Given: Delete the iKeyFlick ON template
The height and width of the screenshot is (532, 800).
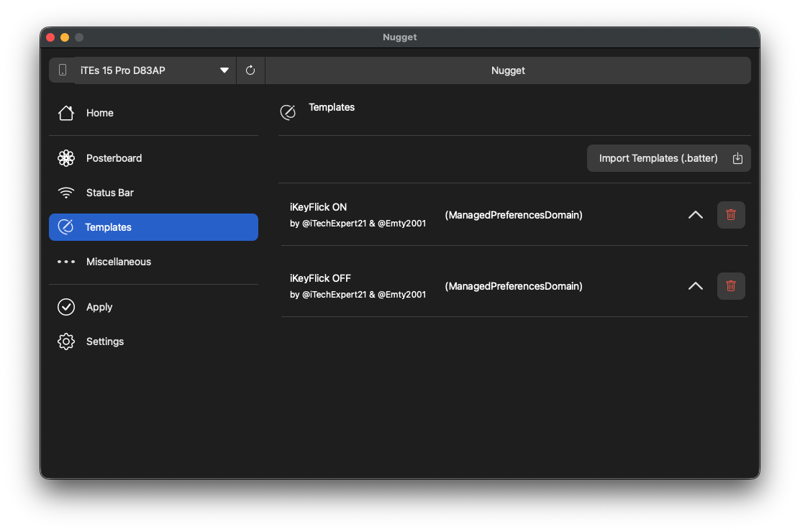Looking at the screenshot, I should click(731, 215).
